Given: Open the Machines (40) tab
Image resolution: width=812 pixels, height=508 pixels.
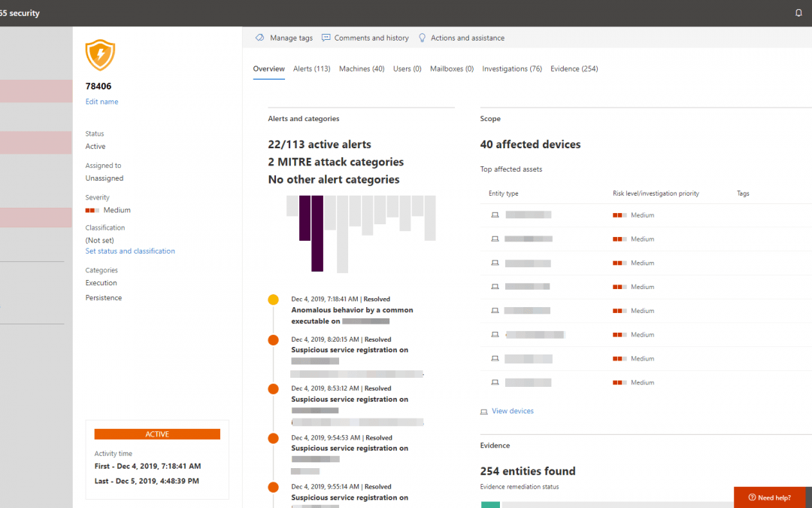Looking at the screenshot, I should [x=362, y=68].
